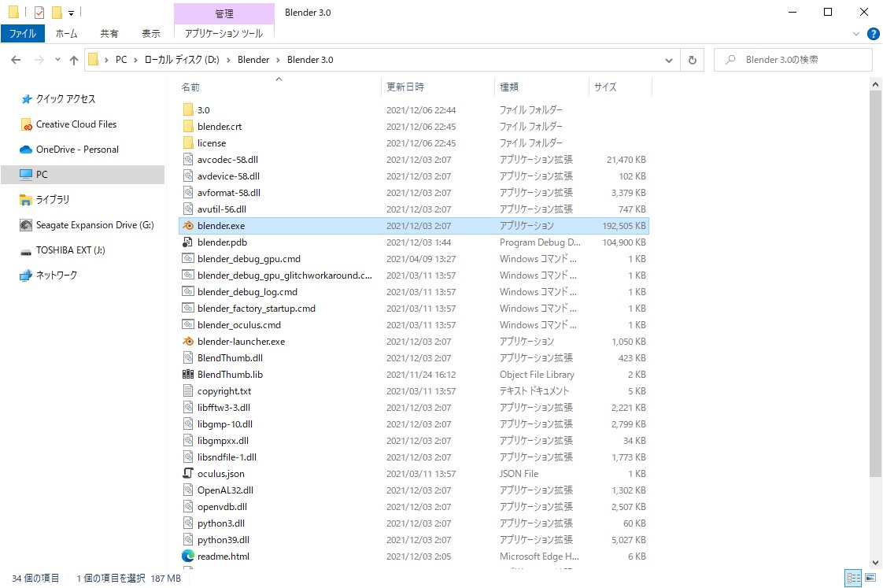Expand the ribbon with chevron
Viewport: 883px width, 588px height.
tap(856, 34)
